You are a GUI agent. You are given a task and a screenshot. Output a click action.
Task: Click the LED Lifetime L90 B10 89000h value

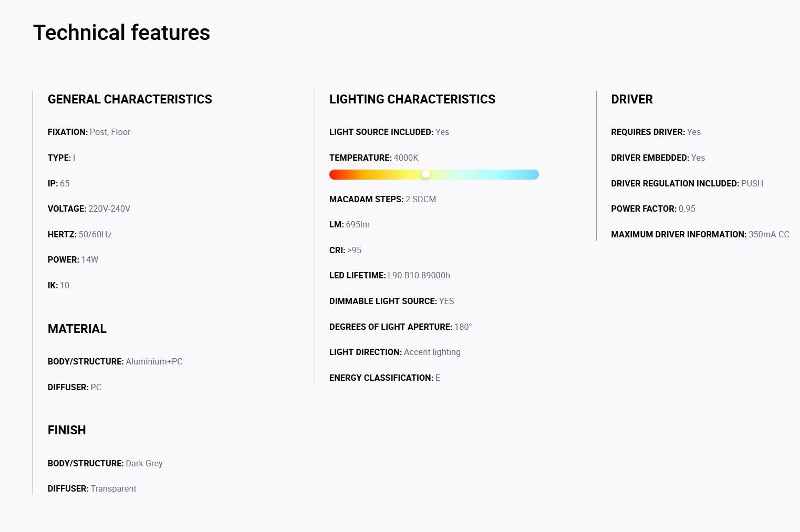pyautogui.click(x=419, y=275)
